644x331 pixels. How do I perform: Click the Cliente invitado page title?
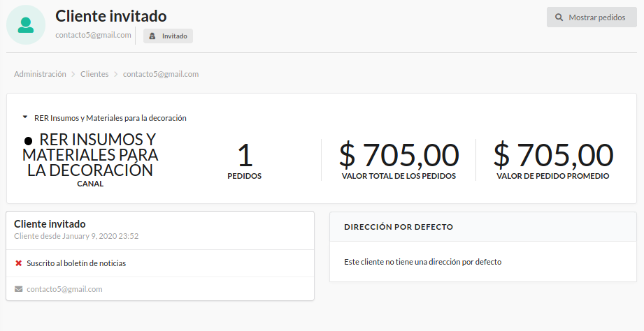tap(111, 16)
